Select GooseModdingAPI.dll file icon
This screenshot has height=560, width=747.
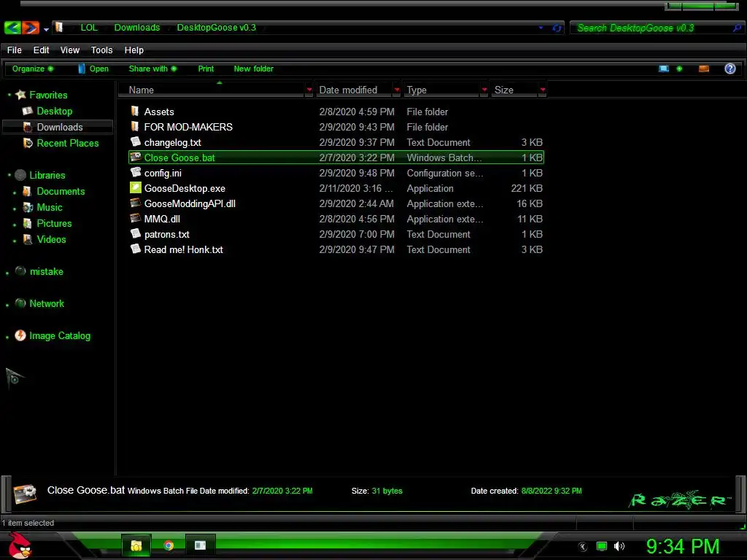pos(135,203)
